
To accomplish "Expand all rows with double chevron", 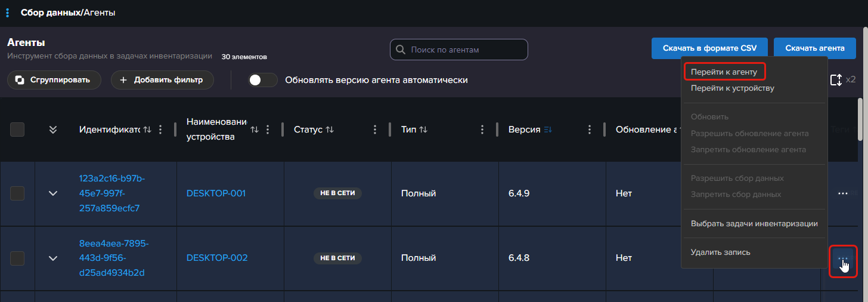I will point(53,130).
